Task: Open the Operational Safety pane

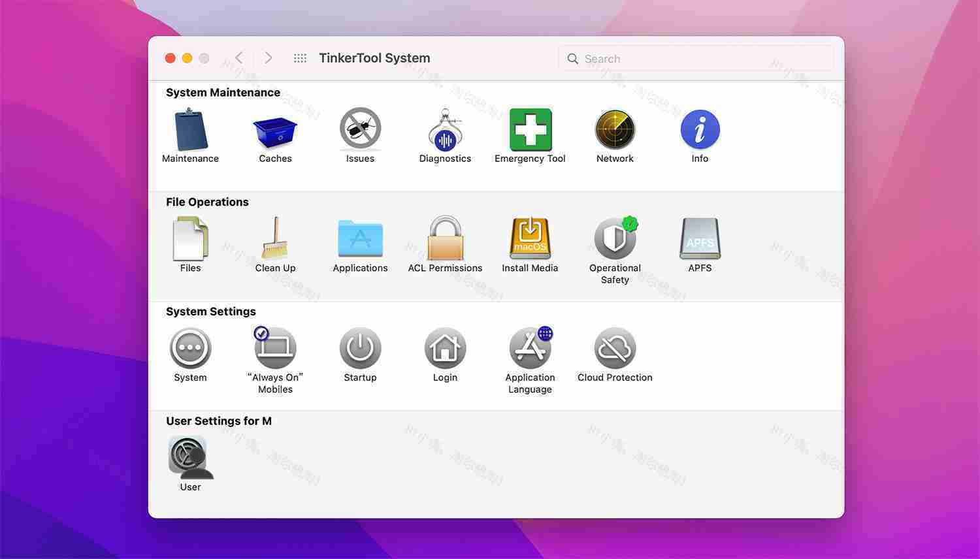Action: (x=615, y=239)
